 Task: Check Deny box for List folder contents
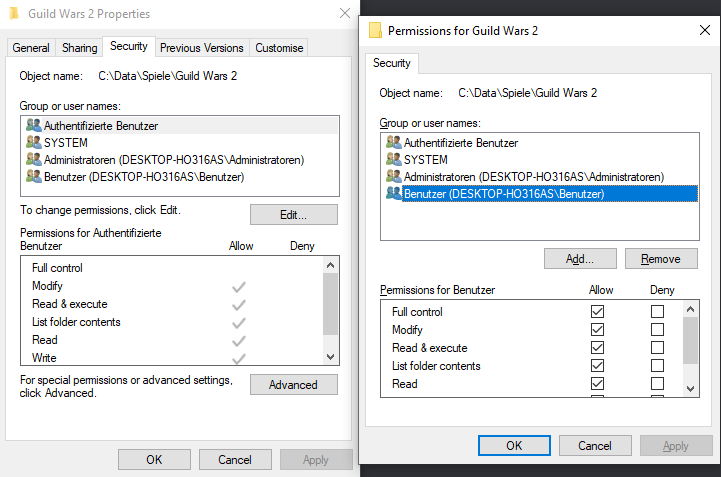(x=658, y=365)
